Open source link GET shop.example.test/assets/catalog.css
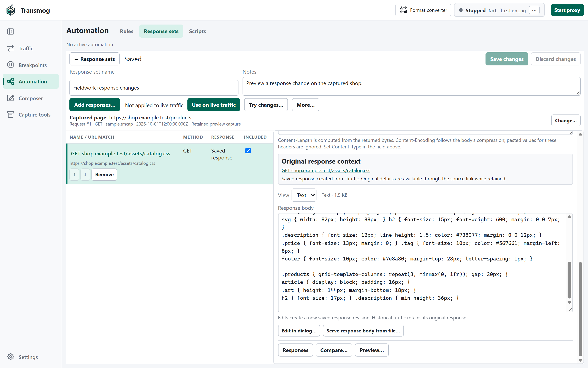This screenshot has height=368, width=588. pyautogui.click(x=326, y=170)
